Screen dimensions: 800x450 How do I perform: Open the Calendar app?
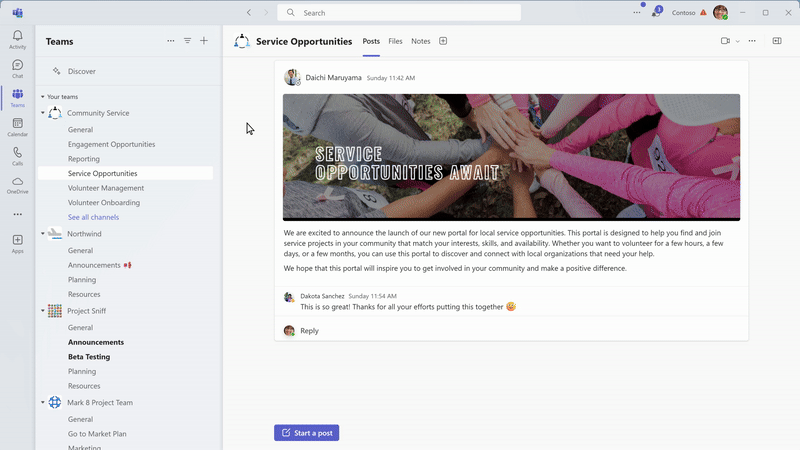[17, 127]
